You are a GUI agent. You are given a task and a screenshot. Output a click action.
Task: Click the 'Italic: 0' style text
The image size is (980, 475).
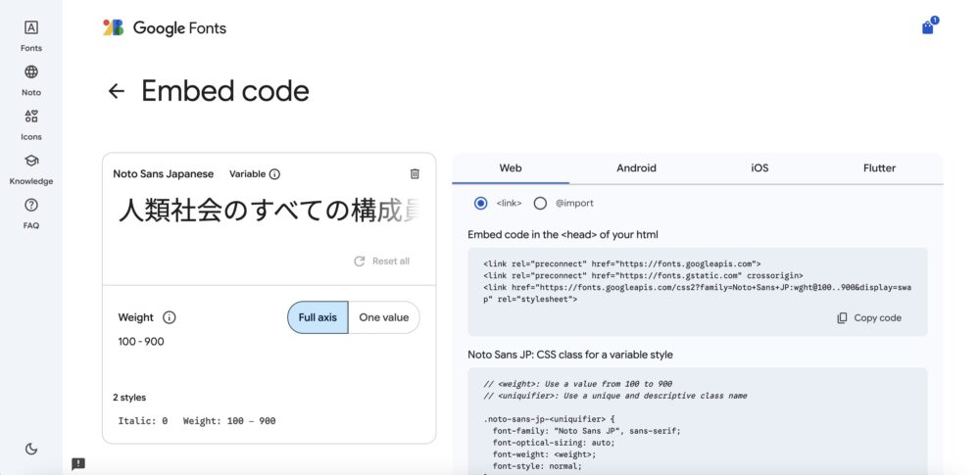coord(143,421)
